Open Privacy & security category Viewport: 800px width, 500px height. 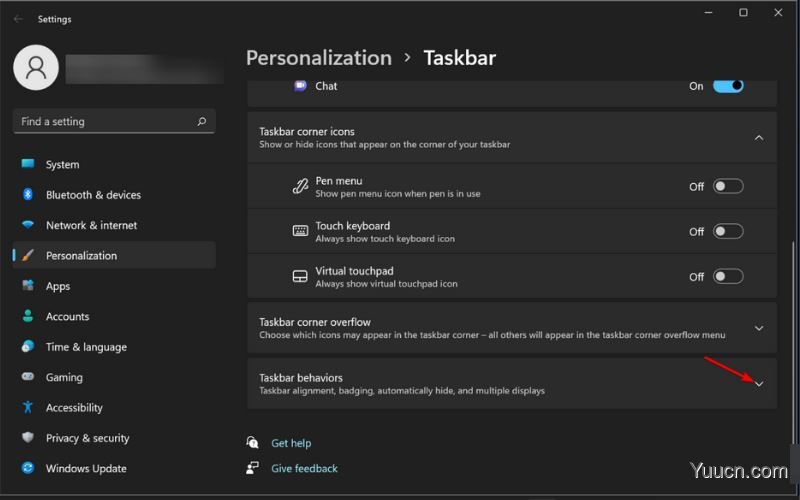(114, 438)
